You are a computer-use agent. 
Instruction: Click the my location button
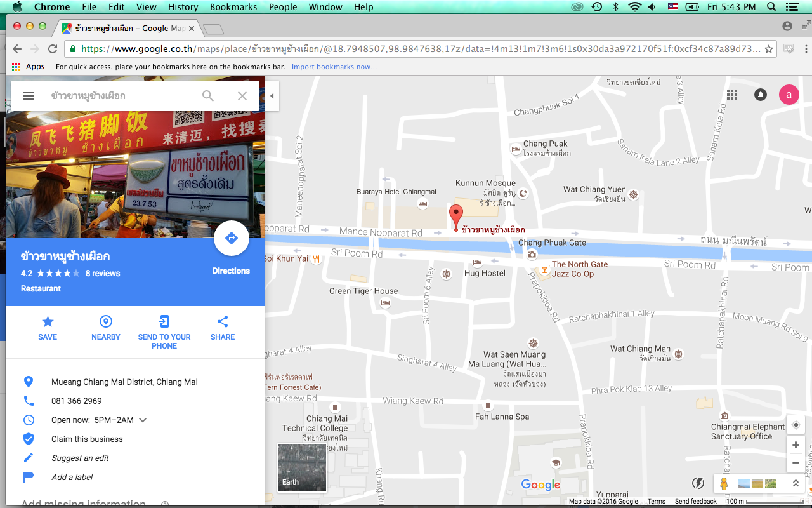click(796, 425)
